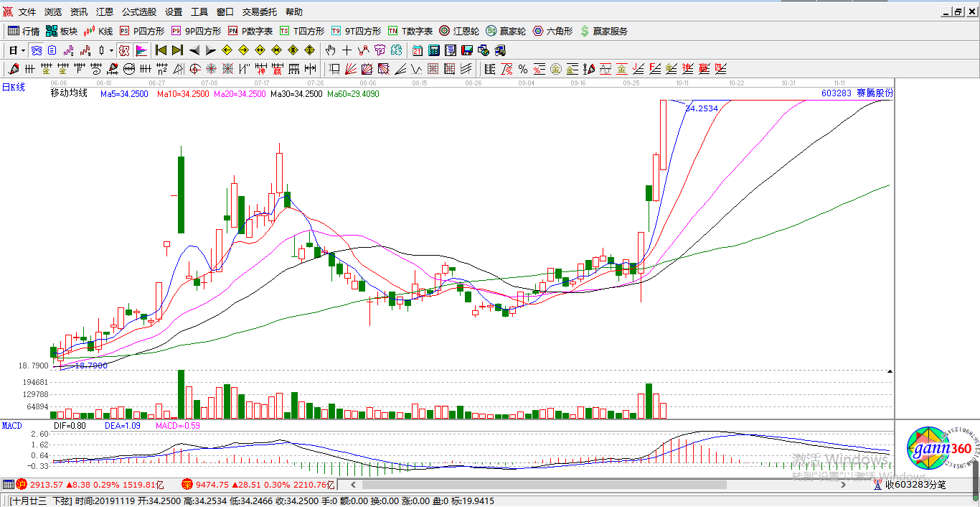Click the 行情 quotes button

[x=24, y=31]
